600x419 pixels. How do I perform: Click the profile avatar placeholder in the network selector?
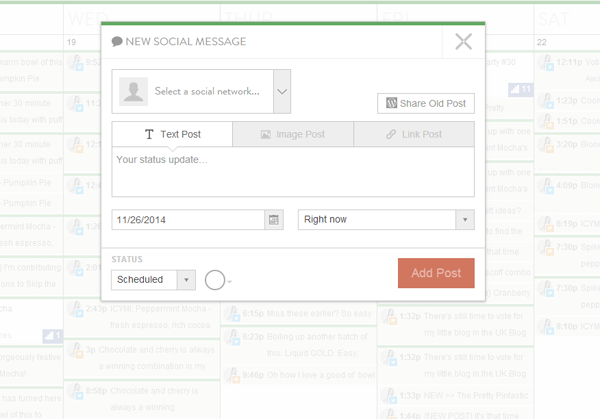click(134, 91)
